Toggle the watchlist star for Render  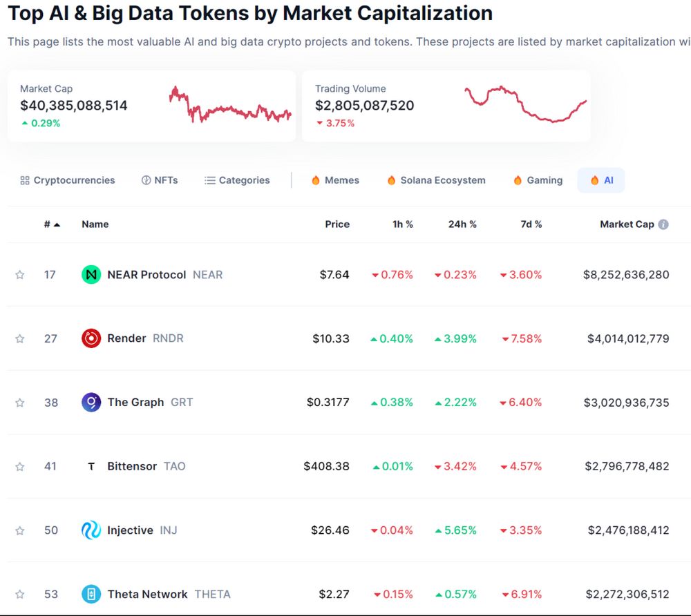pos(20,338)
